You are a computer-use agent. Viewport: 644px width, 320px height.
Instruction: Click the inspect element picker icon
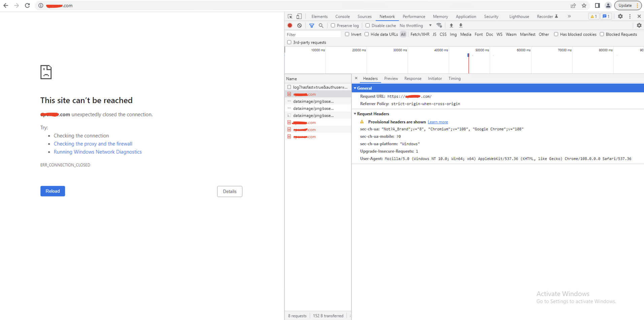click(290, 16)
